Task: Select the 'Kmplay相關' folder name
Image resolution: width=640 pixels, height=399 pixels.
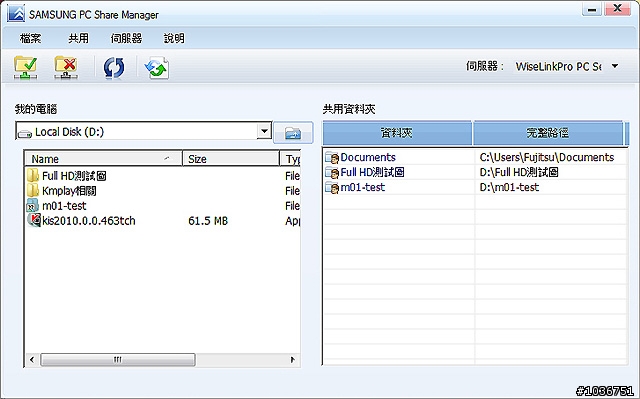Action: pos(69,191)
